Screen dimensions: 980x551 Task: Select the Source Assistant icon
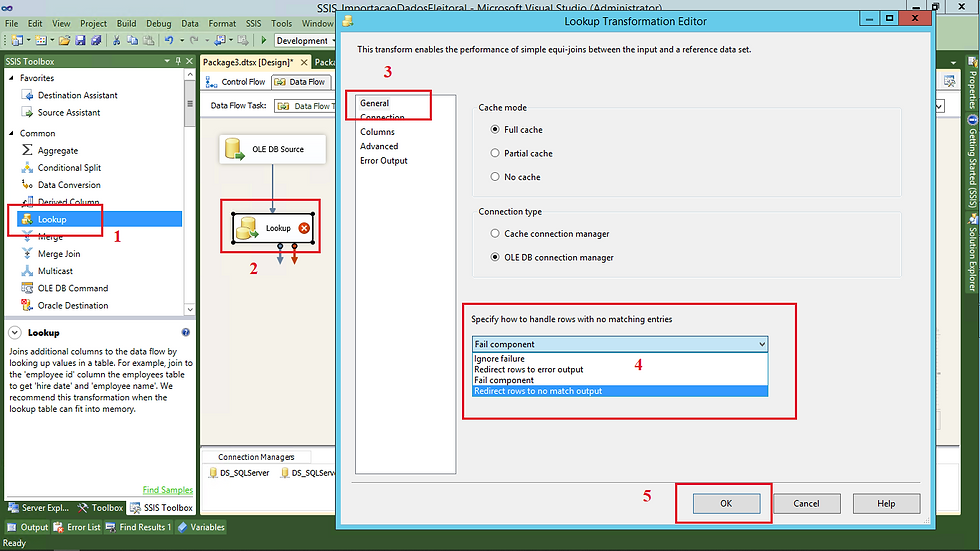pos(27,112)
